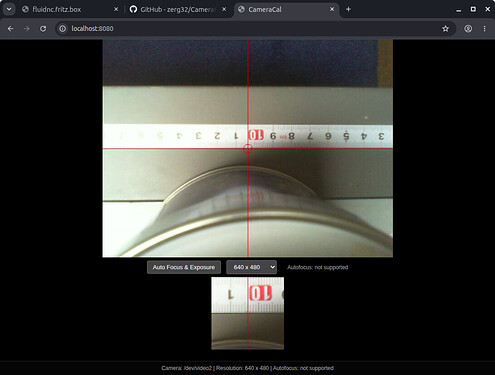
Task: Switch to the GitHub zerg32 tab
Action: click(x=178, y=9)
